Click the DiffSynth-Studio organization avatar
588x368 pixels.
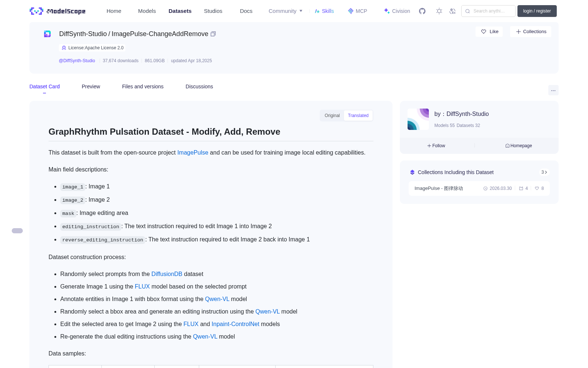(x=418, y=119)
